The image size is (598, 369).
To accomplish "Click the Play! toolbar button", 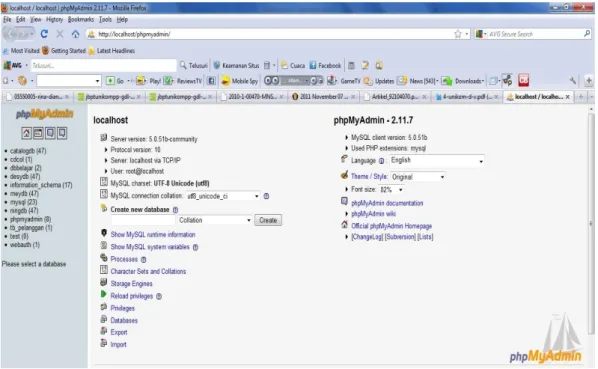I will click(x=149, y=81).
